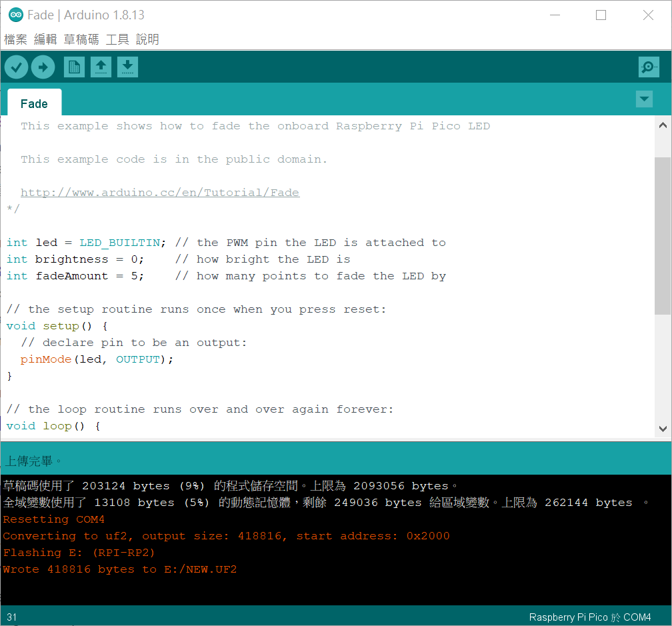Screen dimensions: 672x626
Task: Select the Fade sketch tab
Action: (x=33, y=103)
